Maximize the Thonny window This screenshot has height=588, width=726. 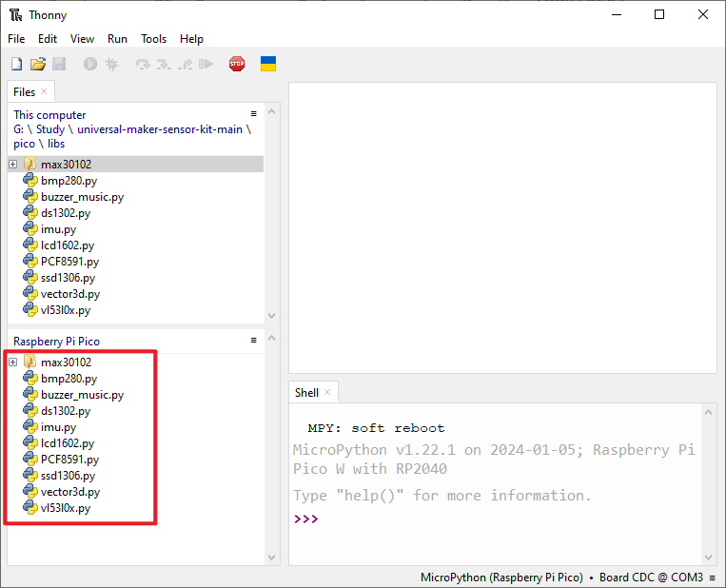659,15
